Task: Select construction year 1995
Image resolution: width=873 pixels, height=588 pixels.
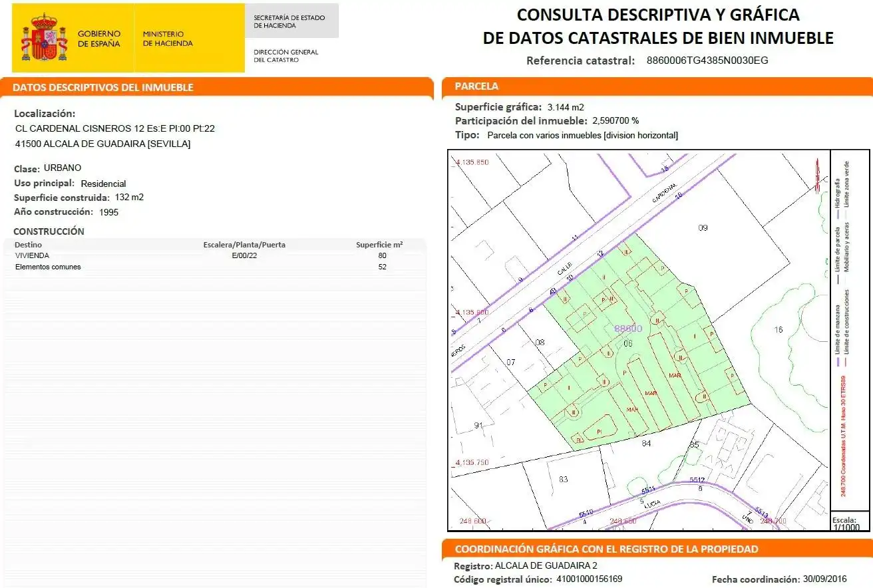Action: [x=108, y=213]
